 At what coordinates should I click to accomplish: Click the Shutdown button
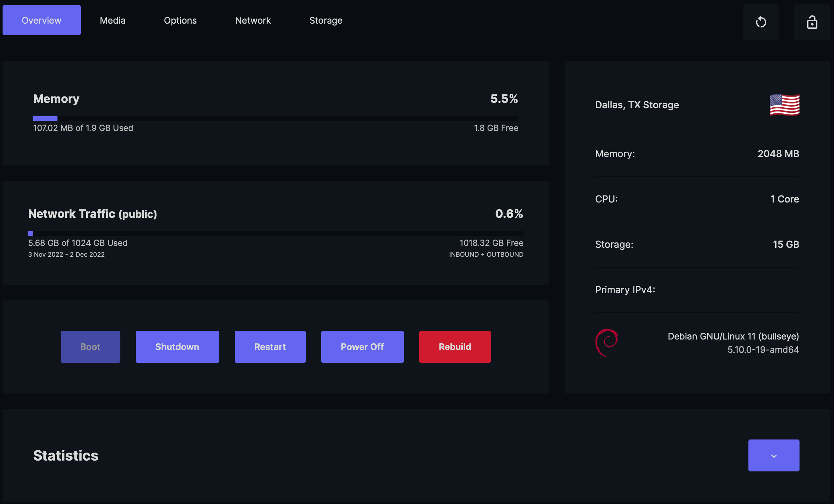177,347
